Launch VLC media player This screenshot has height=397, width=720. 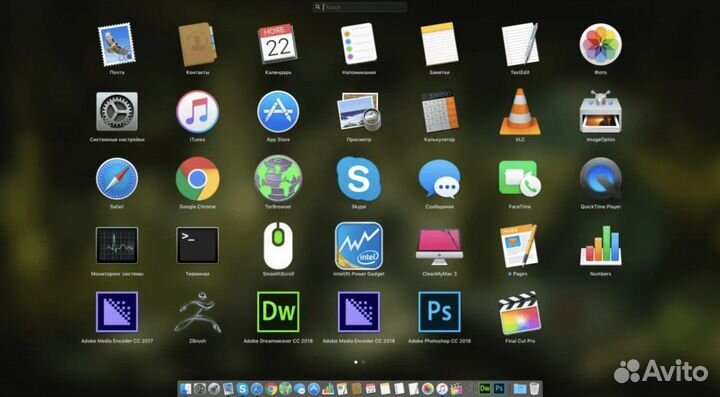click(520, 112)
